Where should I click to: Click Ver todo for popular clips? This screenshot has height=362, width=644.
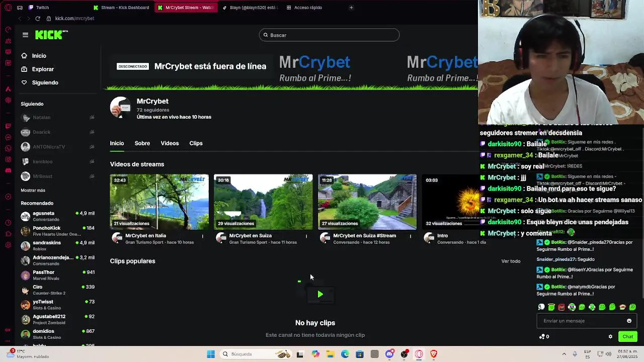[x=511, y=261]
